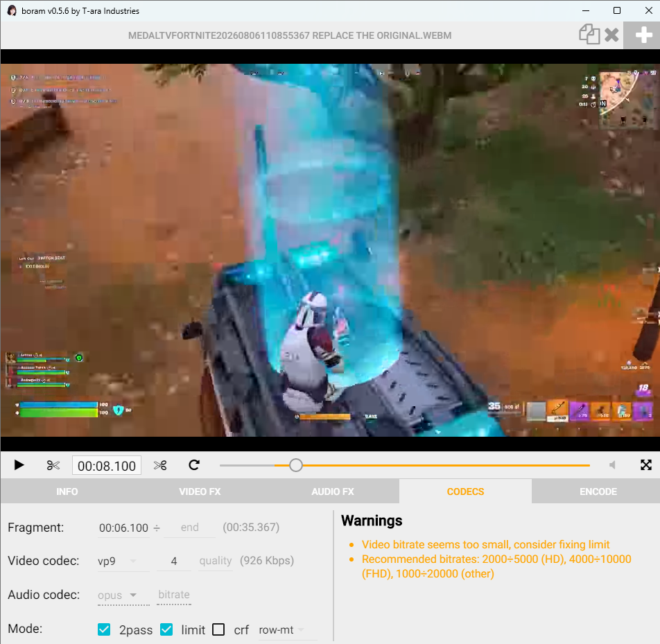660x644 pixels.
Task: Click the Mode: label
Action: pyautogui.click(x=25, y=629)
